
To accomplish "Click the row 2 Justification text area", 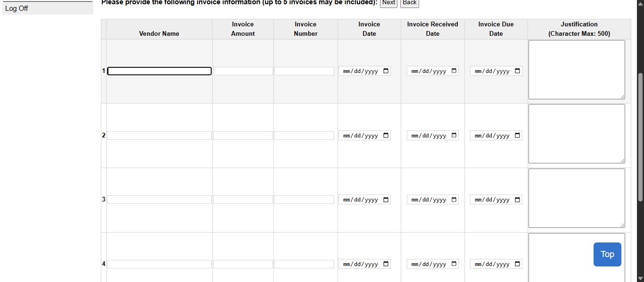I will (576, 134).
